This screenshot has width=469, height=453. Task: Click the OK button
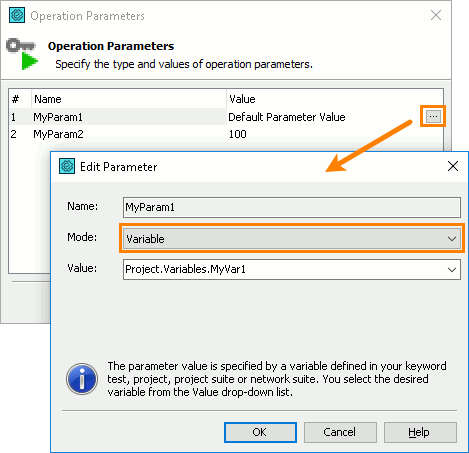click(260, 432)
